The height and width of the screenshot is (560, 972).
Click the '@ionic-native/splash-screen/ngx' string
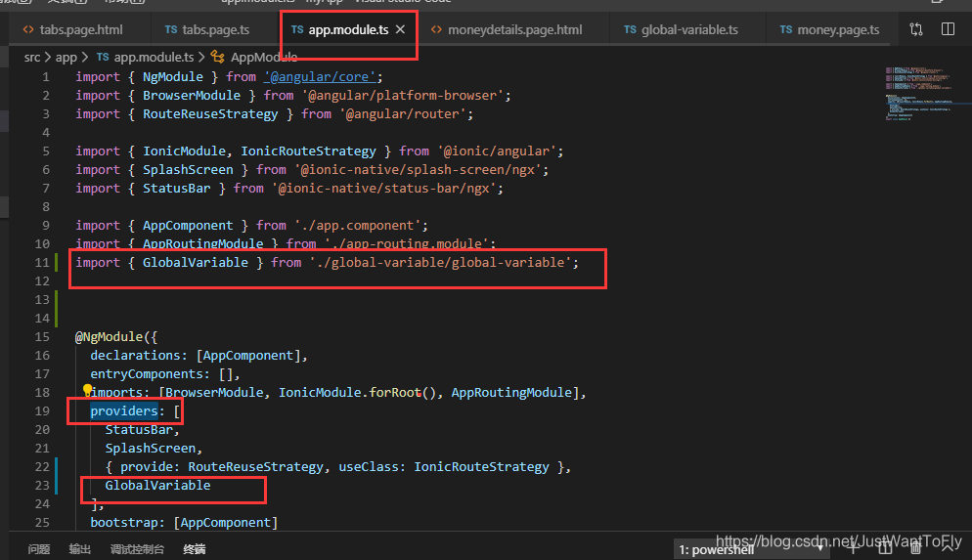click(418, 170)
